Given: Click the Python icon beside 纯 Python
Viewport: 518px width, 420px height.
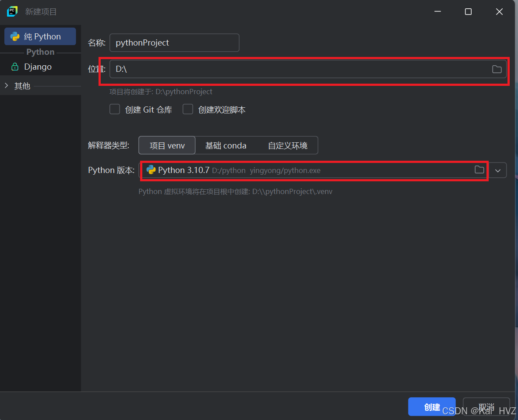Looking at the screenshot, I should coord(15,36).
